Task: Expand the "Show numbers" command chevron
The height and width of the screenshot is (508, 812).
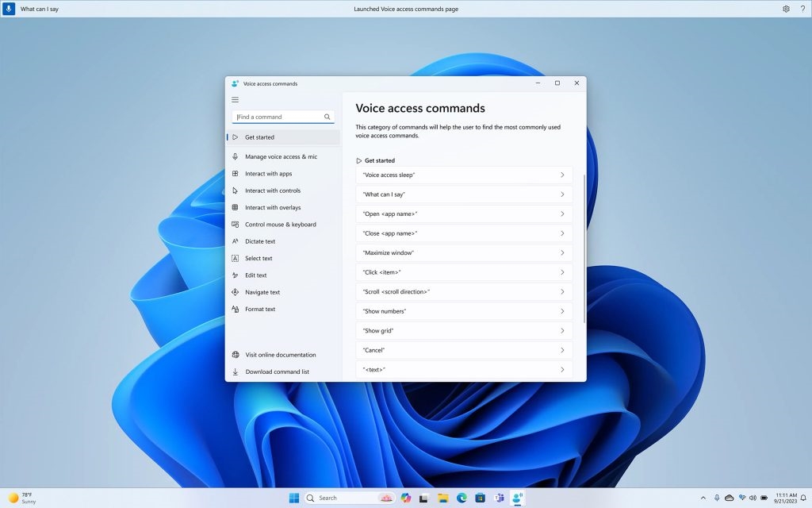Action: pos(562,311)
